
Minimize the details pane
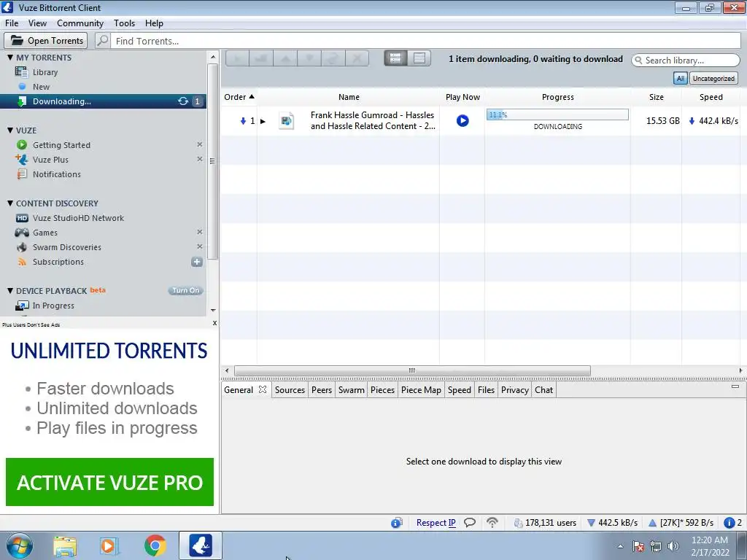tap(735, 386)
